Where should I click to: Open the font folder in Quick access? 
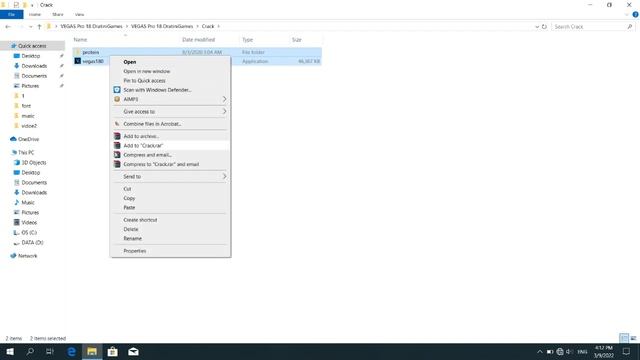(26, 106)
